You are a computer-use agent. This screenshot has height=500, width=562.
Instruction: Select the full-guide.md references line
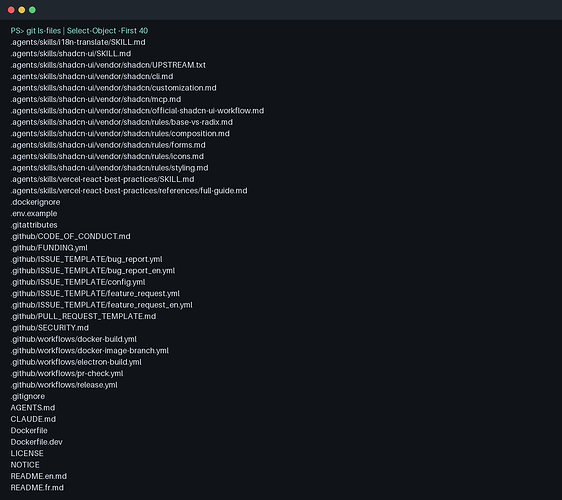pyautogui.click(x=129, y=191)
